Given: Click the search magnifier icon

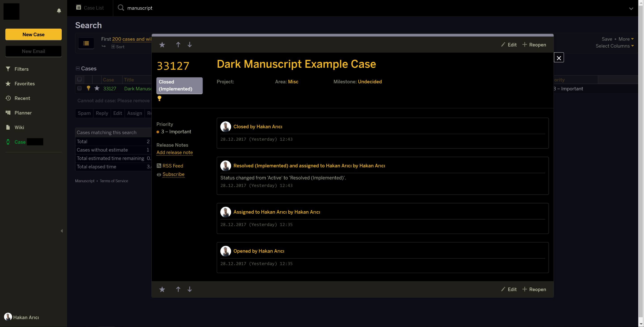Looking at the screenshot, I should pos(121,8).
